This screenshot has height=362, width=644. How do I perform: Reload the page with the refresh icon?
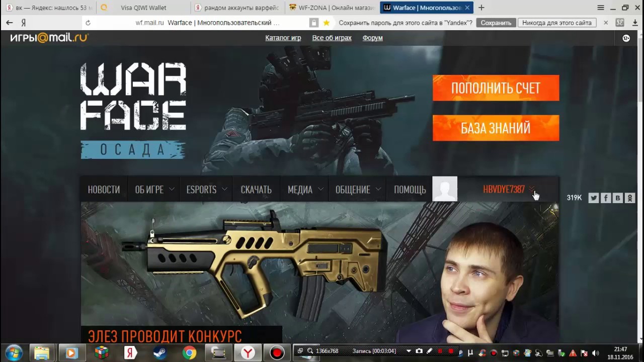point(88,23)
